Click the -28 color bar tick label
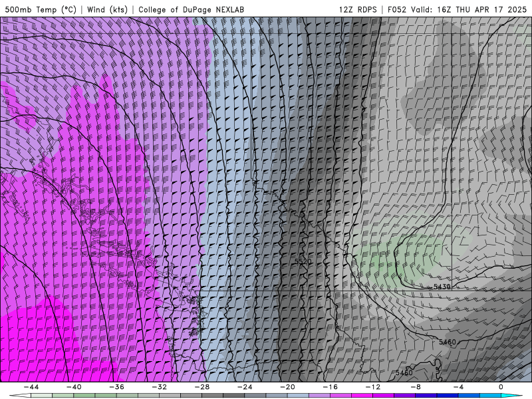532x399 pixels. (202, 387)
